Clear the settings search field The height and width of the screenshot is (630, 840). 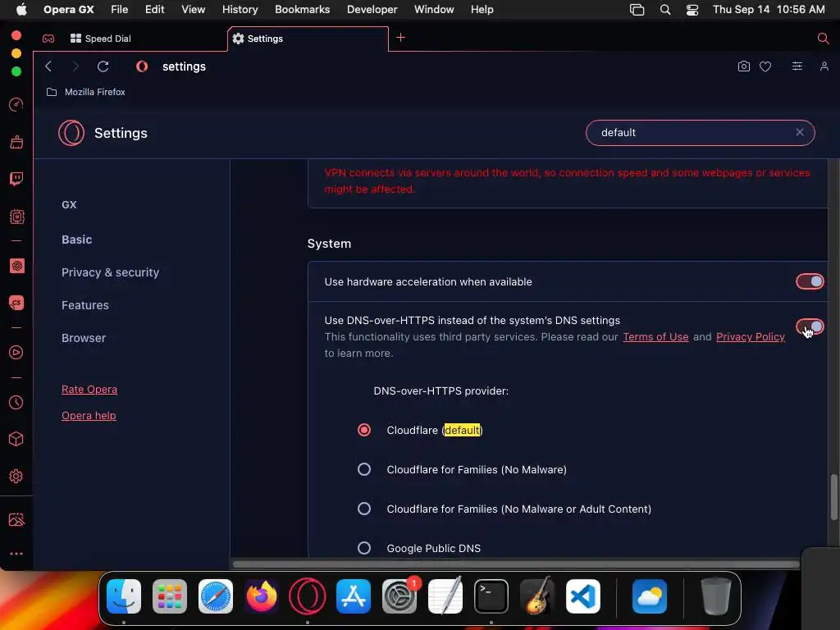click(799, 132)
